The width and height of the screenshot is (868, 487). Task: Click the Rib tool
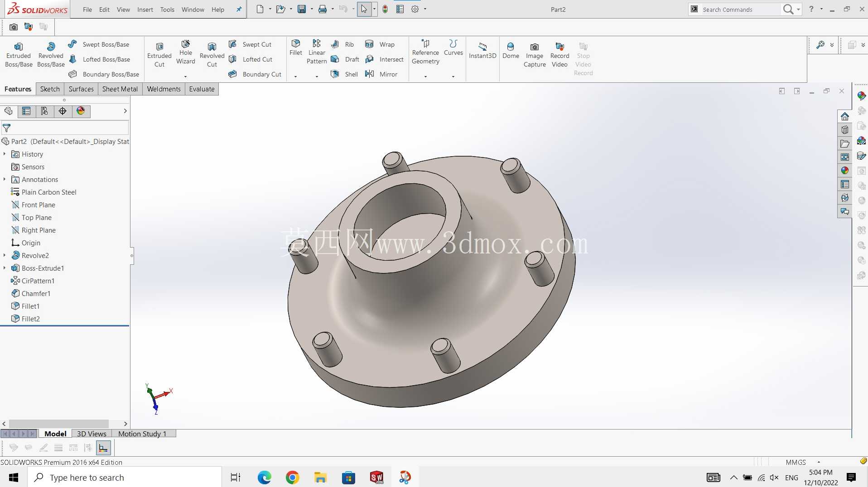click(x=342, y=44)
